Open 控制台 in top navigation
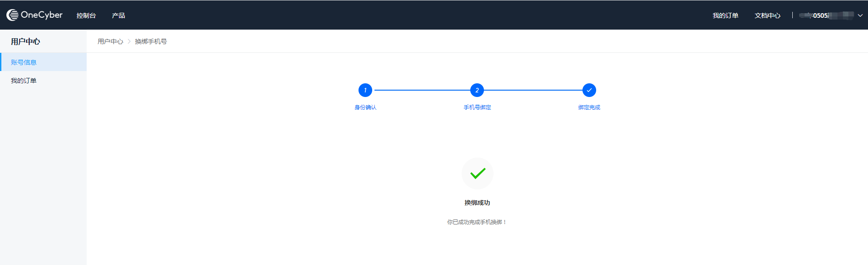Image resolution: width=868 pixels, height=265 pixels. click(x=86, y=15)
